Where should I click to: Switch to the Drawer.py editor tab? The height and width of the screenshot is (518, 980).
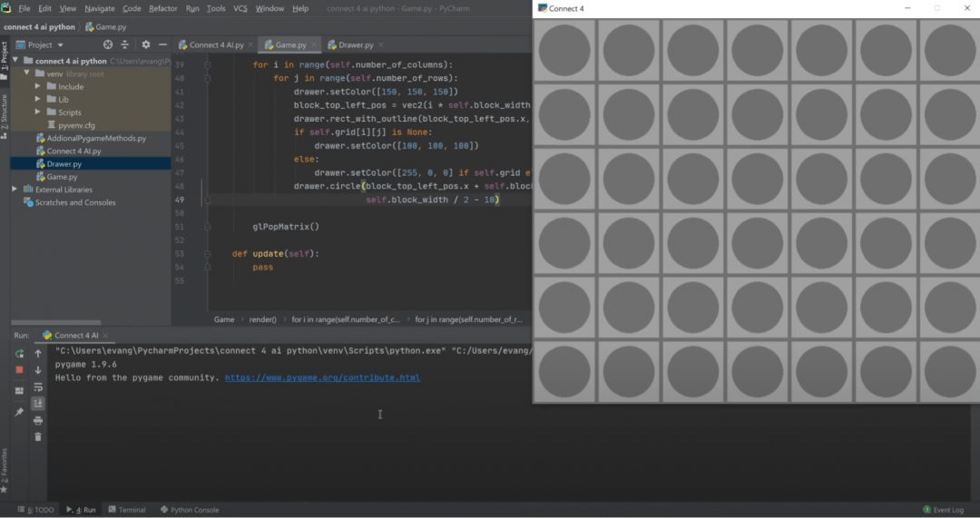pyautogui.click(x=356, y=44)
